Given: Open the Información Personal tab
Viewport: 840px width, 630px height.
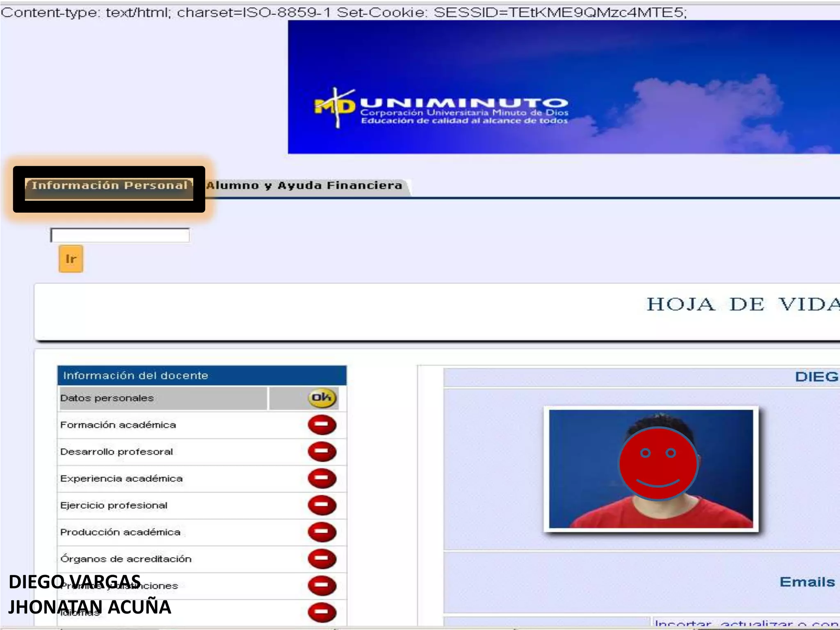Looking at the screenshot, I should pyautogui.click(x=109, y=186).
